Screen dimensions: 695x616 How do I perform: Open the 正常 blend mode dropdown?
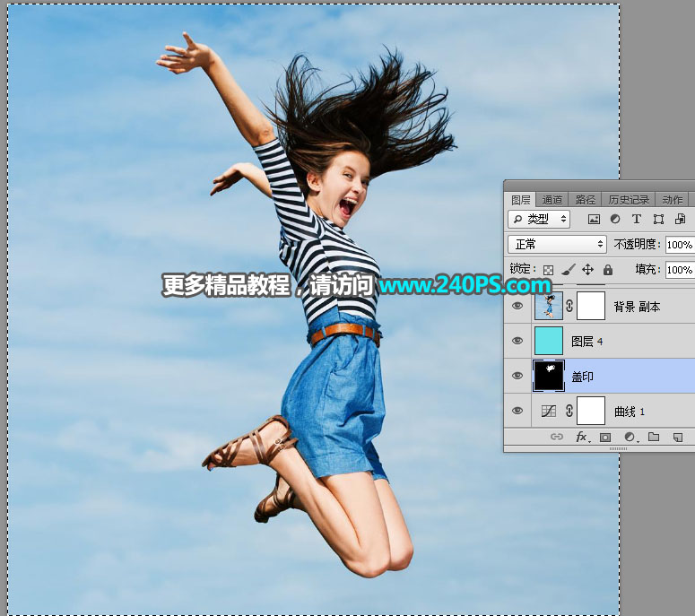pyautogui.click(x=558, y=244)
